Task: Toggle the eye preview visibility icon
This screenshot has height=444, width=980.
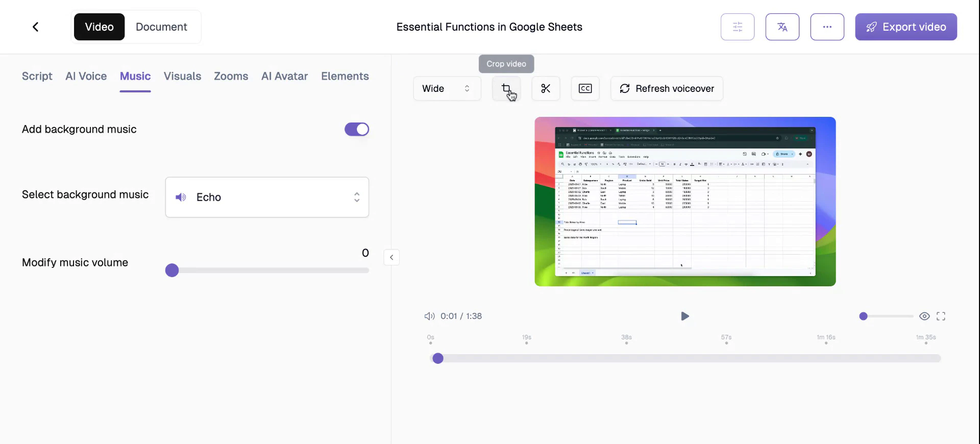Action: click(x=924, y=316)
